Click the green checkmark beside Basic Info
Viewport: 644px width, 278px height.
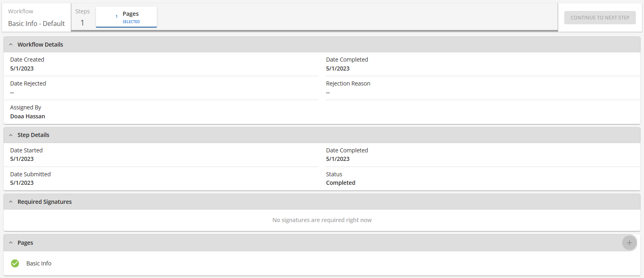(15, 263)
